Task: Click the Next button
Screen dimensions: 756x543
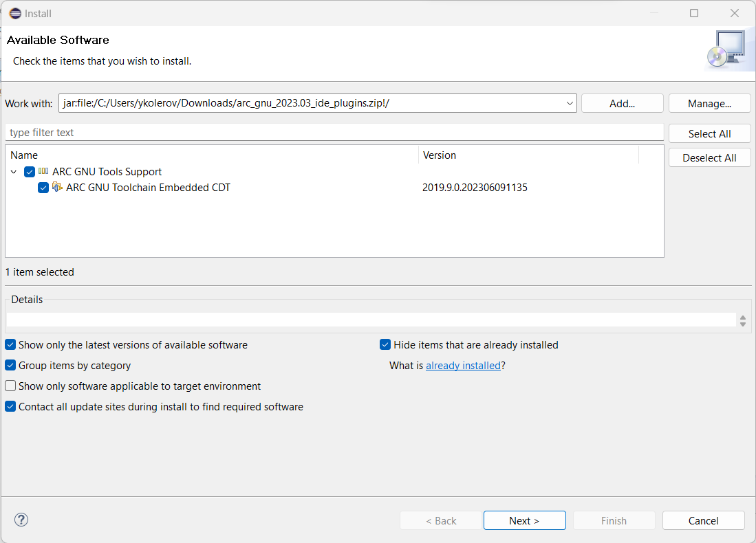Action: click(524, 520)
